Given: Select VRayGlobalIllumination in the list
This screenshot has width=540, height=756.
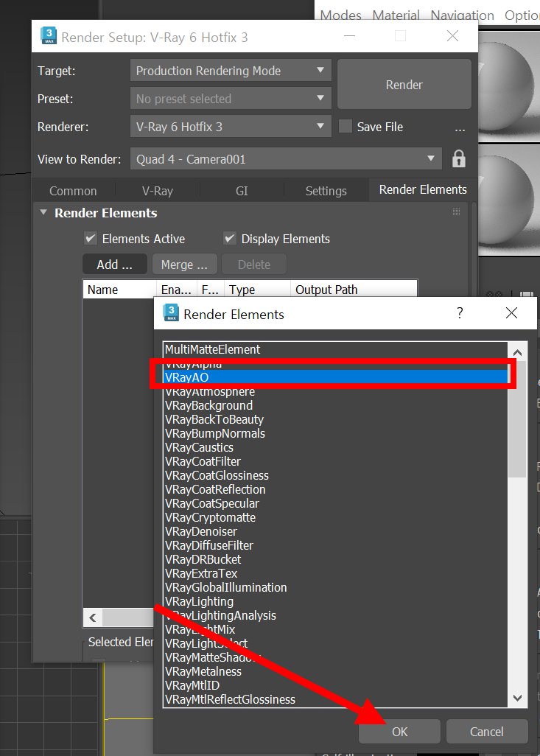Looking at the screenshot, I should [x=336, y=587].
